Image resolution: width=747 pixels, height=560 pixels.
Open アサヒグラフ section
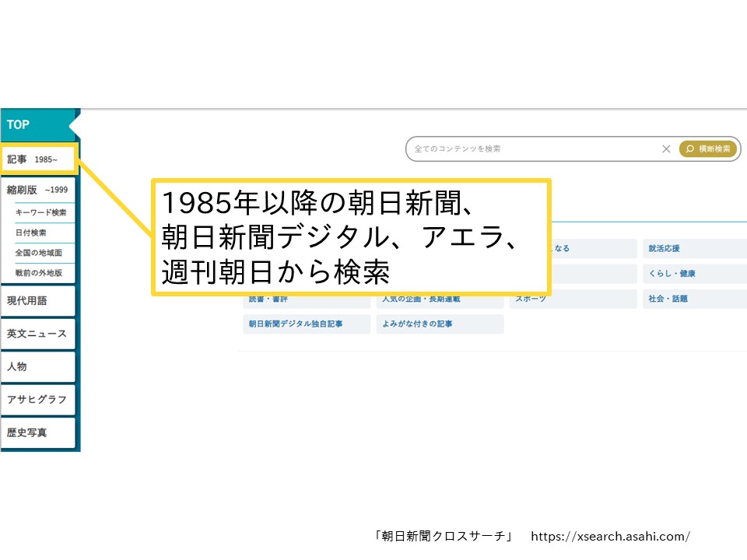38,400
